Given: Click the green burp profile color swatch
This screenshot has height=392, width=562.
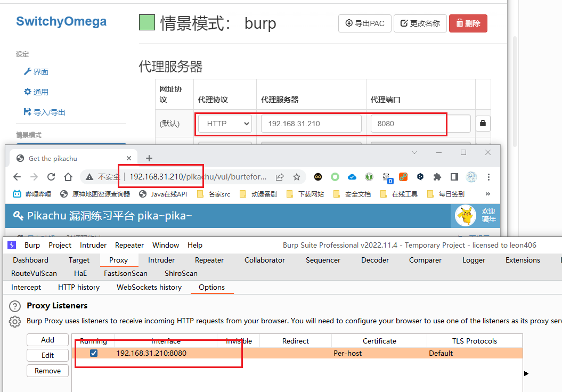Looking at the screenshot, I should click(x=146, y=23).
